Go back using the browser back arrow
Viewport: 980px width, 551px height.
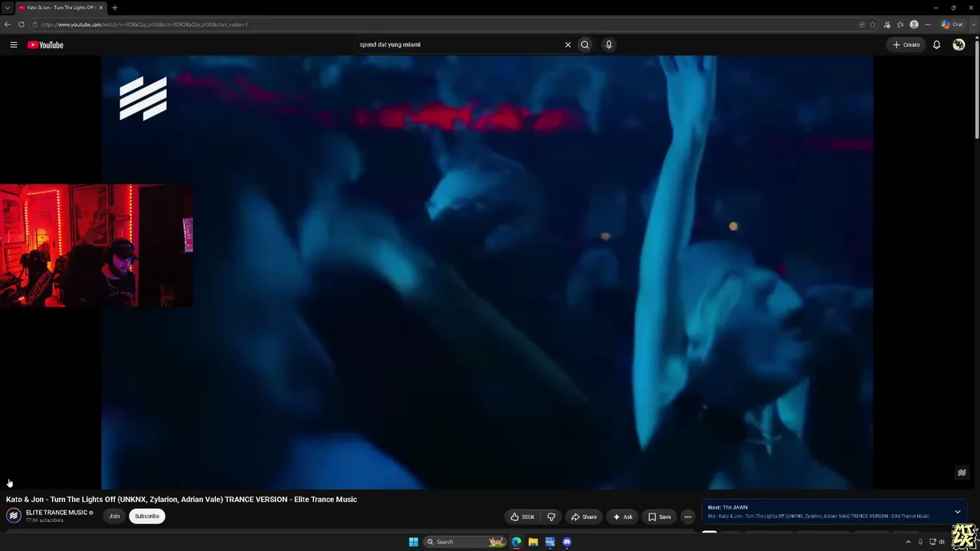(x=8, y=24)
